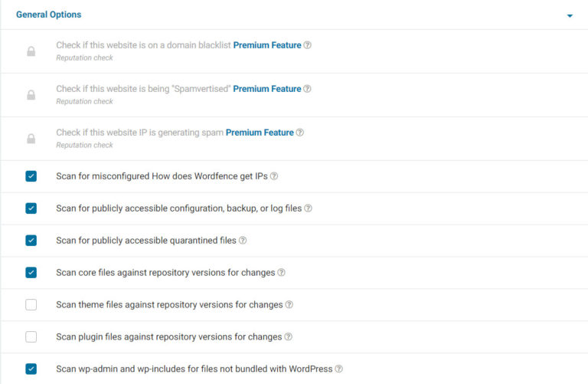Enable scanning theme files against repository versions
This screenshot has width=588, height=384.
click(31, 305)
